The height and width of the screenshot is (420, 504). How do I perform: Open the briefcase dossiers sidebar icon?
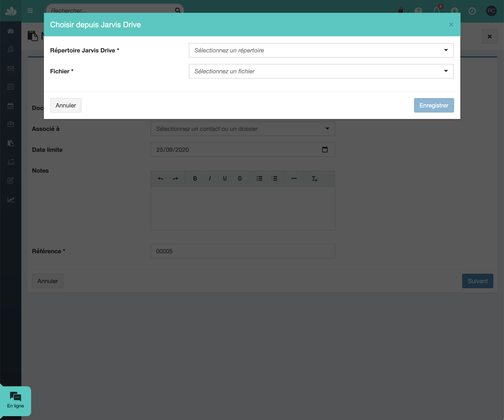tap(11, 124)
